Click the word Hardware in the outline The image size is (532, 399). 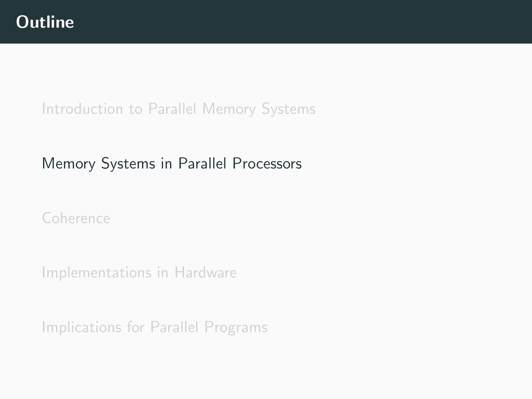pos(205,273)
